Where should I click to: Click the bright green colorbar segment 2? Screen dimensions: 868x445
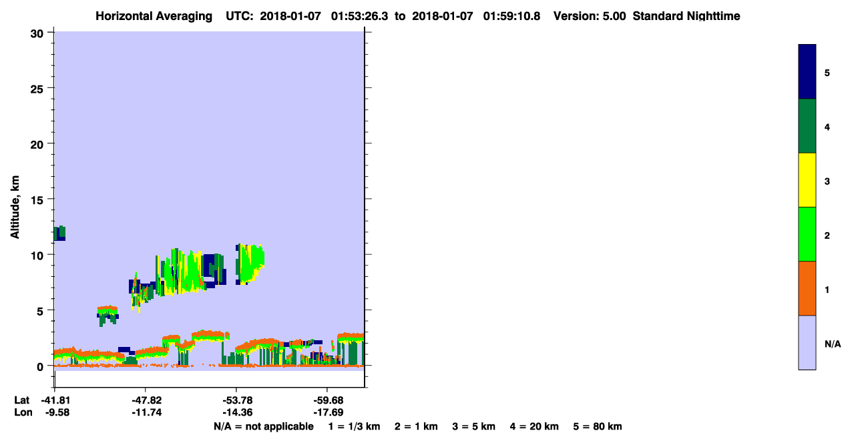(807, 234)
